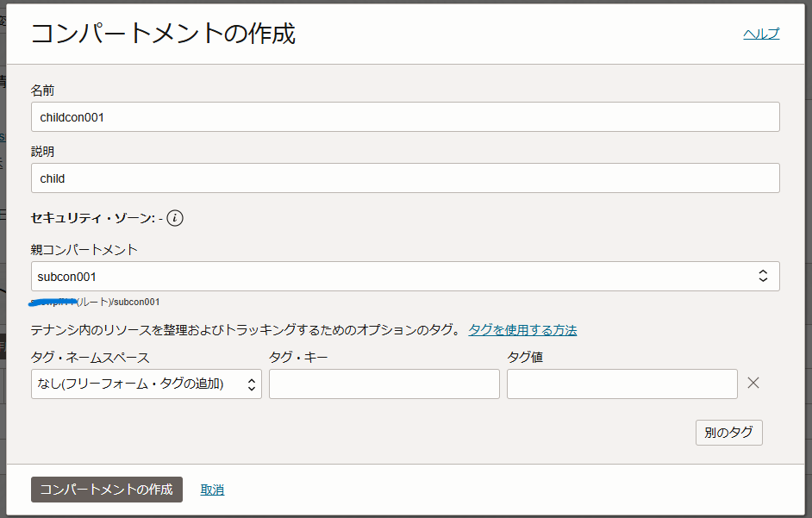The width and height of the screenshot is (812, 518).
Task: Click the compartment path text ending in /subcon001
Action: pyautogui.click(x=94, y=302)
